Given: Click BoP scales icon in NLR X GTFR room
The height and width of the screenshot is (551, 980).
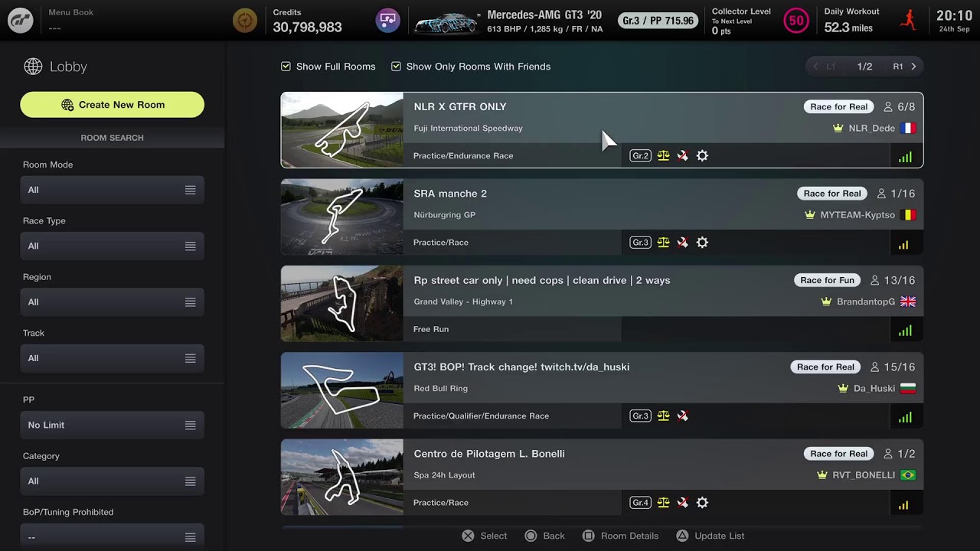Looking at the screenshot, I should point(663,155).
